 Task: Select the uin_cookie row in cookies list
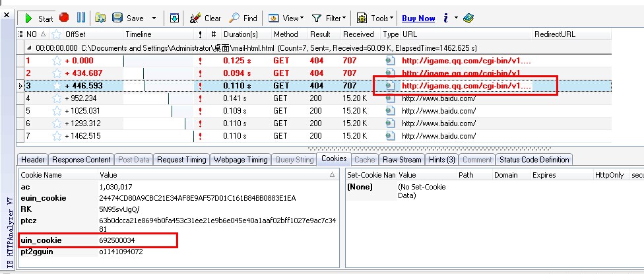tap(42, 240)
